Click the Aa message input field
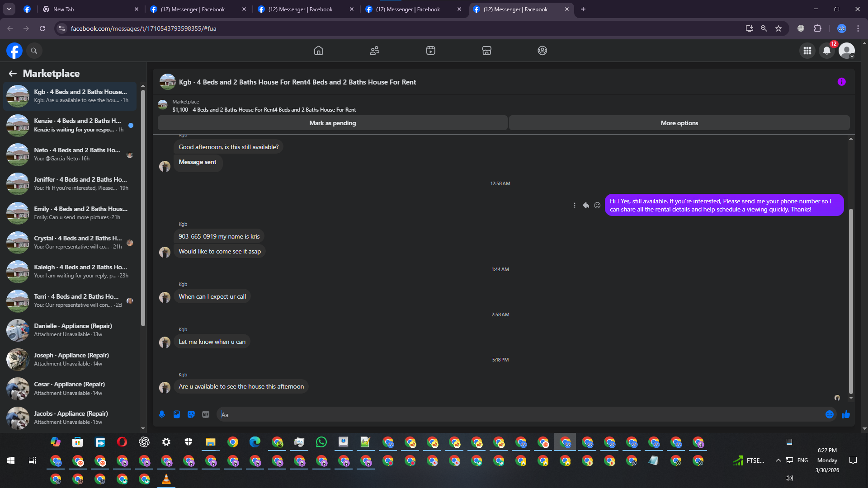Viewport: 868px width, 488px height. pos(520,414)
